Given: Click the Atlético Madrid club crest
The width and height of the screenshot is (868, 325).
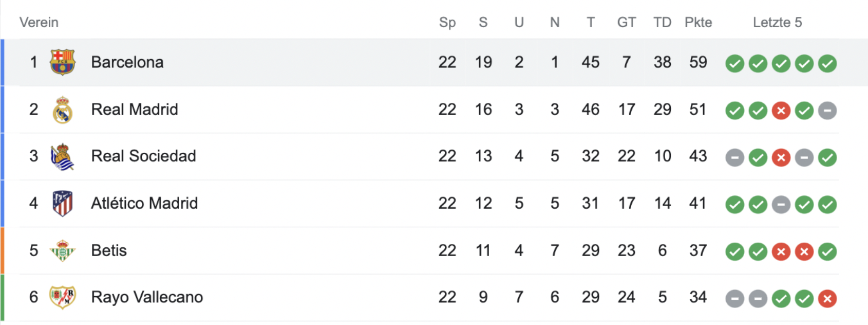Looking at the screenshot, I should click(63, 203).
